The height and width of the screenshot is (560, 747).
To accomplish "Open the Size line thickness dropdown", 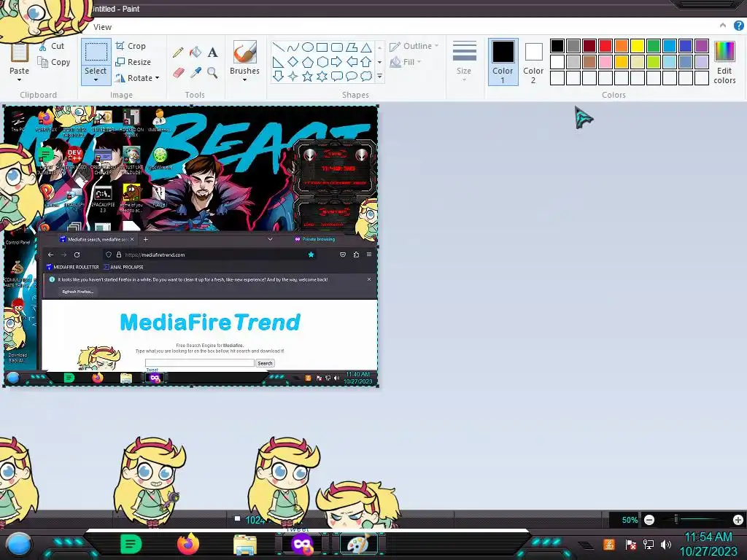I will (x=464, y=61).
